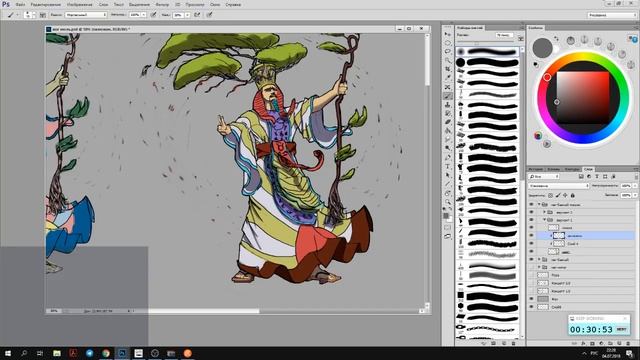The image size is (640, 360).
Task: Select the Pen tool
Action: [x=448, y=157]
